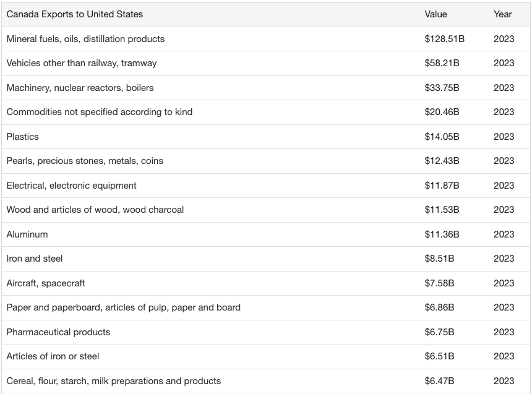Select 'Machinery, nuclear reactors, boilers' row label
The width and height of the screenshot is (532, 394).
pos(80,88)
